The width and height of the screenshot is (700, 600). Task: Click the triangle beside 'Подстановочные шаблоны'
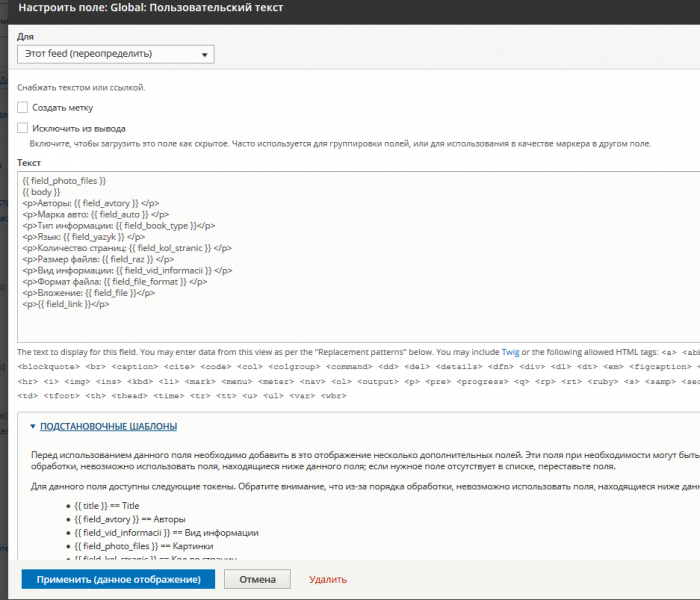32,426
